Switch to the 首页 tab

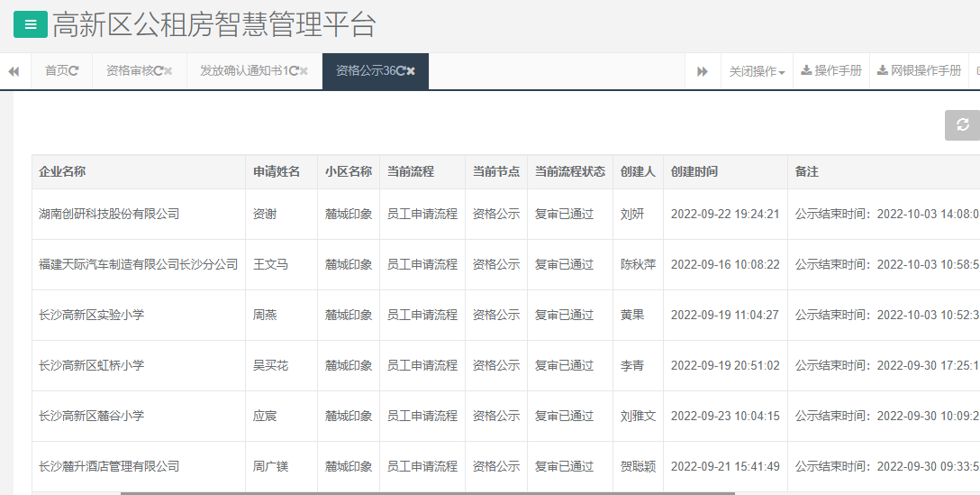click(x=57, y=71)
